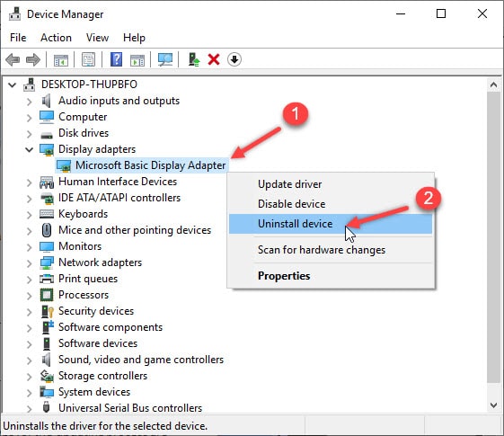Collapse the Display adapters chevron
504x436 pixels.
click(30, 149)
